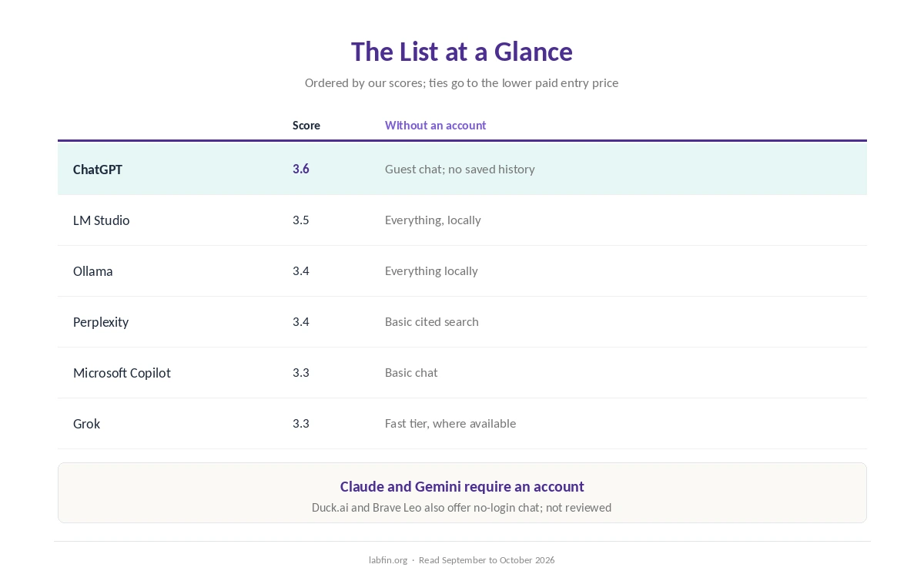924x581 pixels.
Task: Click the LM Studio score 3.5
Action: coord(301,220)
